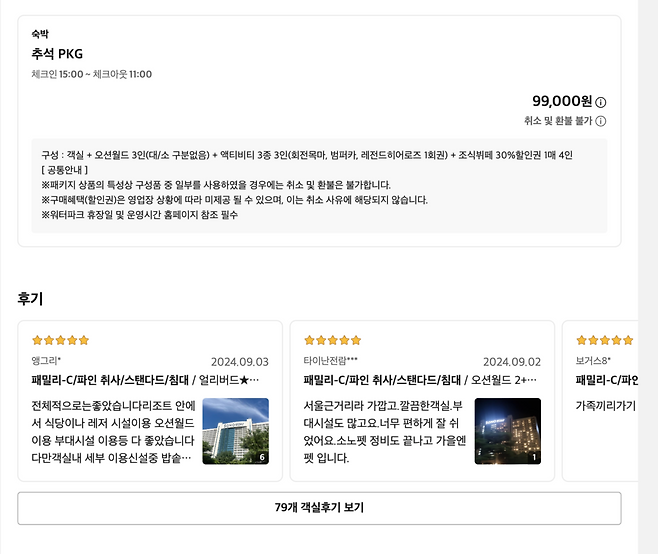Open hotel building photo in 앵그리* review
This screenshot has width=658, height=554.
[x=235, y=431]
